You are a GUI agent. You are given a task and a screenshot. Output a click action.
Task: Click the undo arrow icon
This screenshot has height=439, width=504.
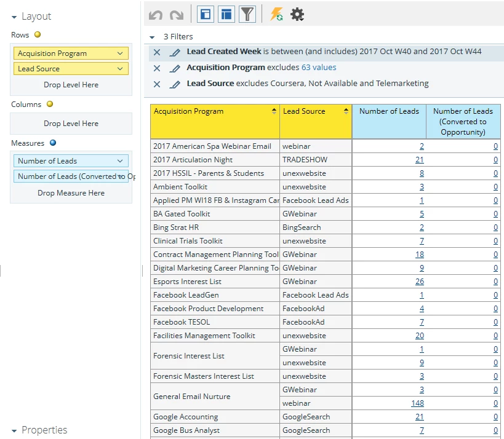(156, 15)
